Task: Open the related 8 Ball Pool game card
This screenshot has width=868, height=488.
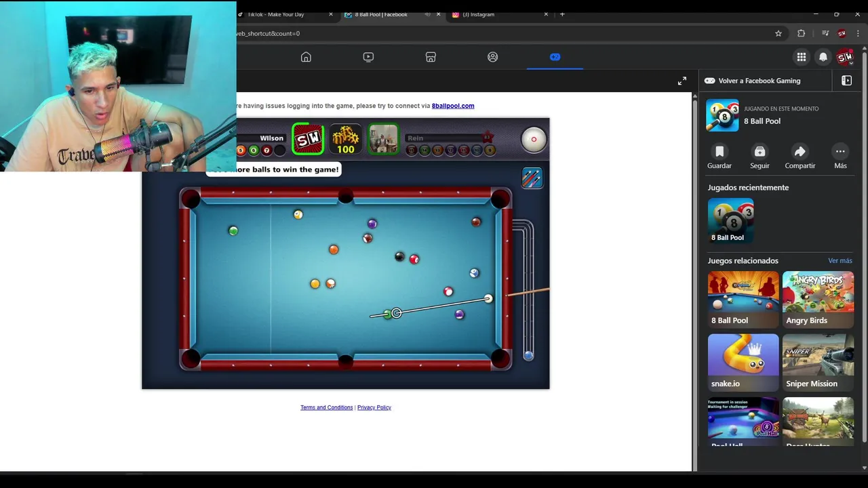Action: coord(743,300)
